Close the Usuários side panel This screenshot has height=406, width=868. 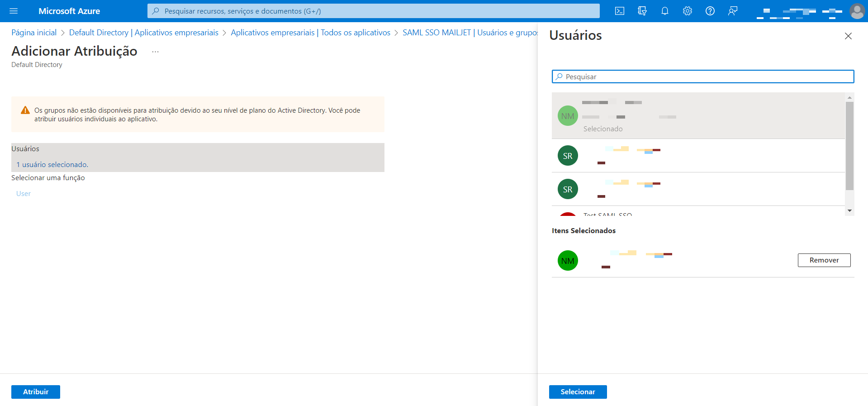(x=848, y=36)
